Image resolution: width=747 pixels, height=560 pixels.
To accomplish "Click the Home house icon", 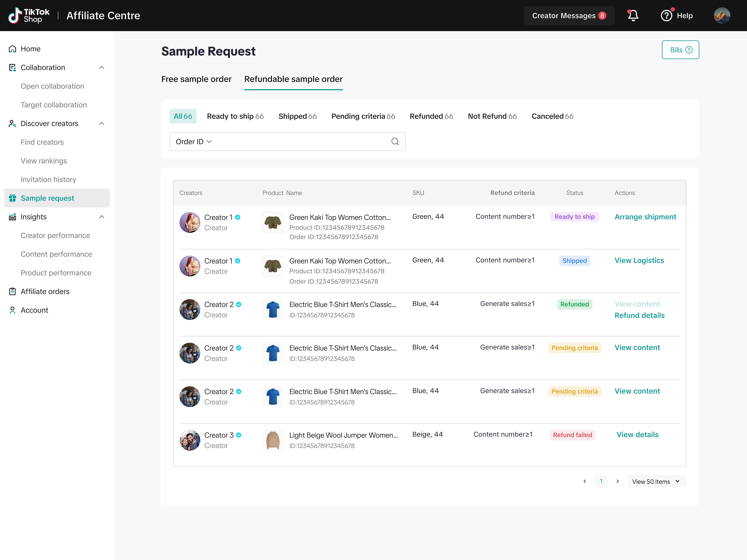I will 12,49.
